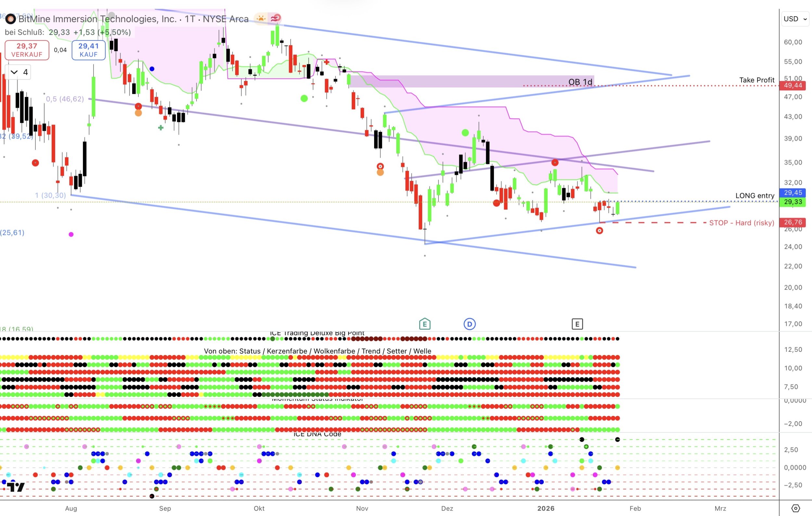The height and width of the screenshot is (516, 812).
Task: Click the BitMine symbol logo icon
Action: click(10, 19)
